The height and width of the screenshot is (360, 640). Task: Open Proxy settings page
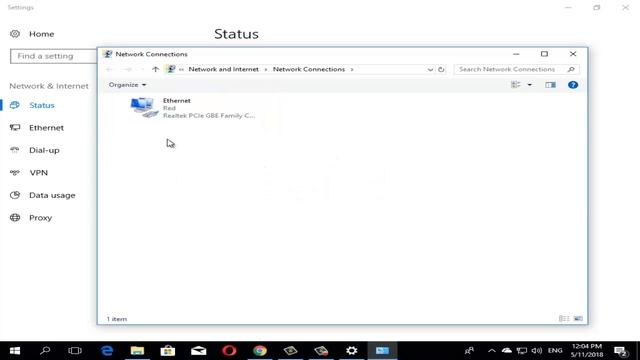point(31,218)
